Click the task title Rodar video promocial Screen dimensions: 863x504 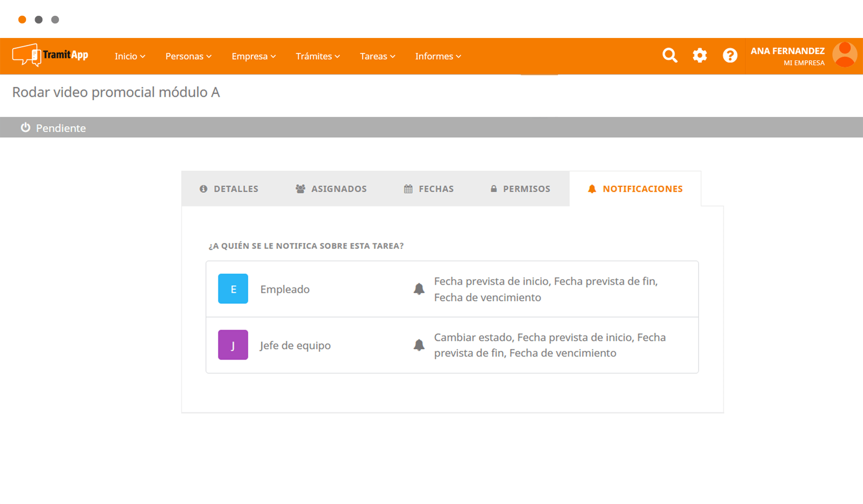coord(116,92)
